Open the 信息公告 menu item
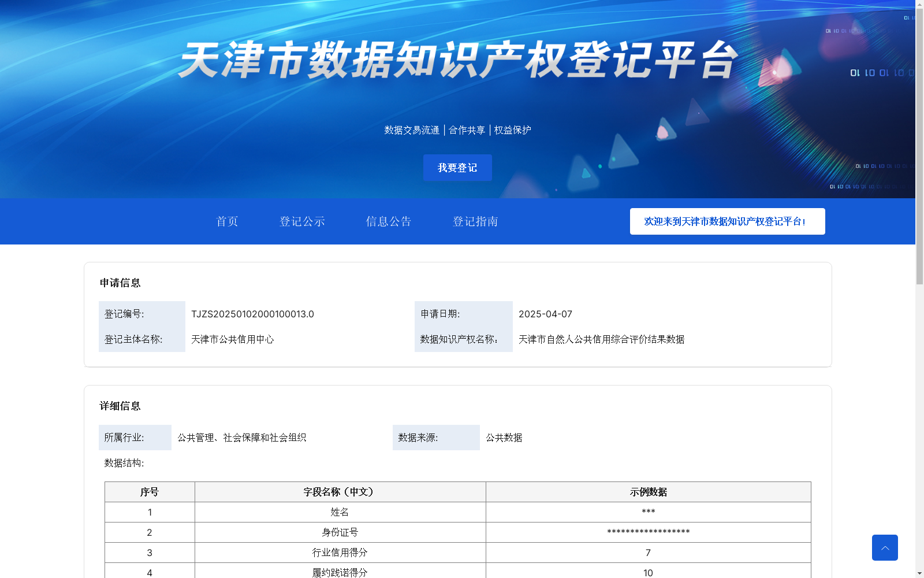The height and width of the screenshot is (578, 924). [389, 221]
